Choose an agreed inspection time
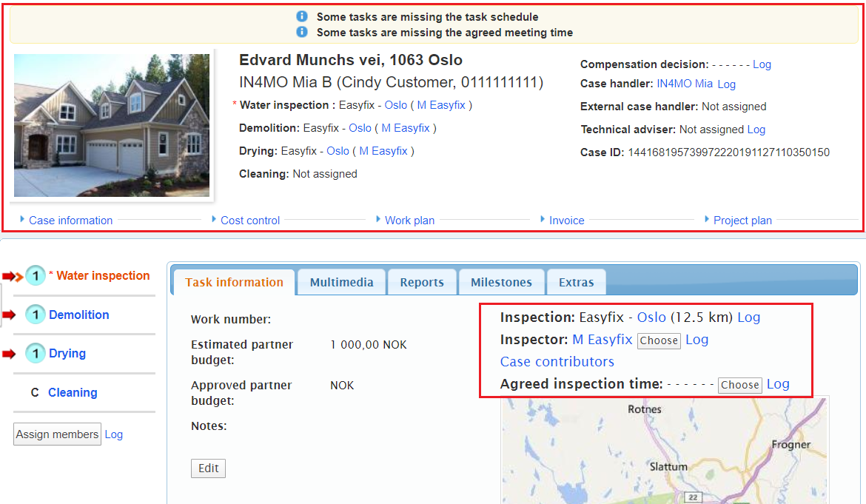 click(739, 385)
